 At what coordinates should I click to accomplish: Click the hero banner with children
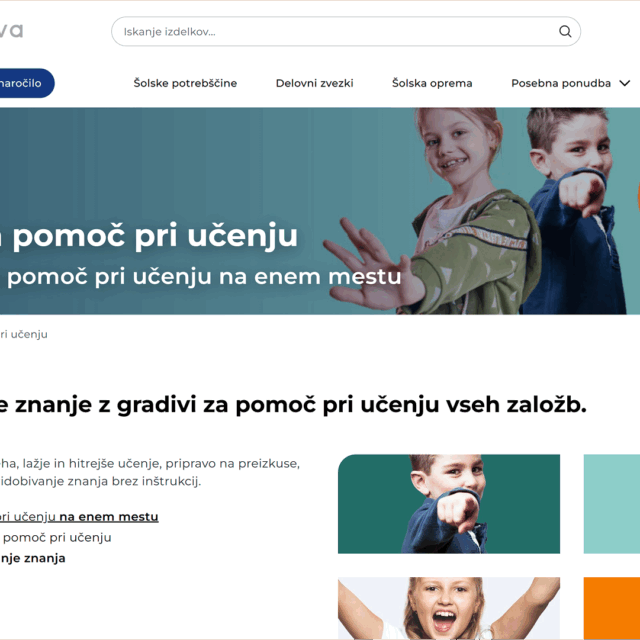coord(320,211)
